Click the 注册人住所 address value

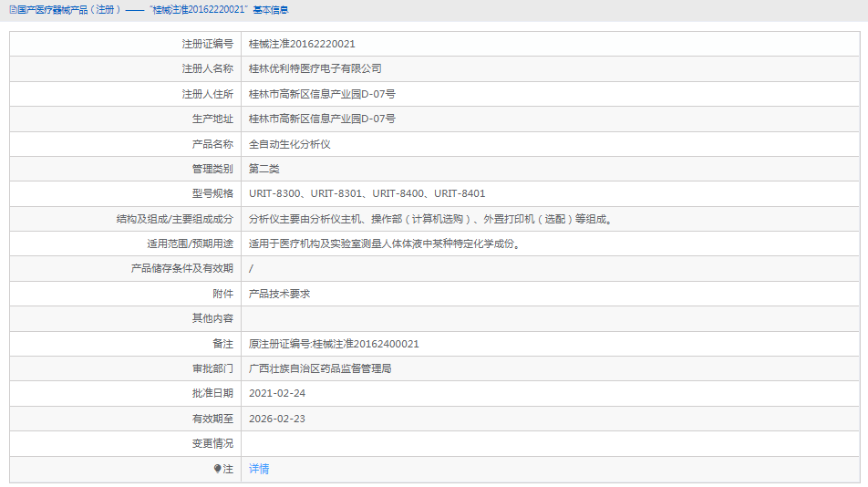[x=322, y=94]
